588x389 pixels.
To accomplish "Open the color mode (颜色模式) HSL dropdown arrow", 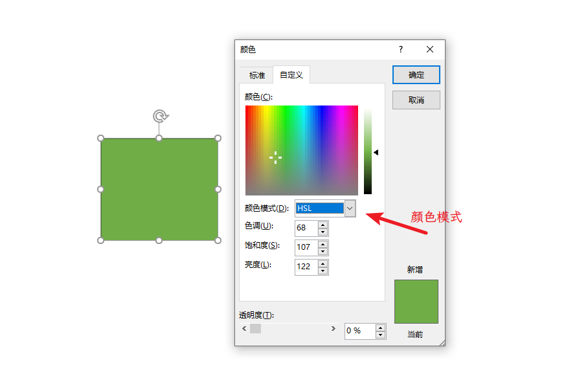I will pyautogui.click(x=350, y=208).
